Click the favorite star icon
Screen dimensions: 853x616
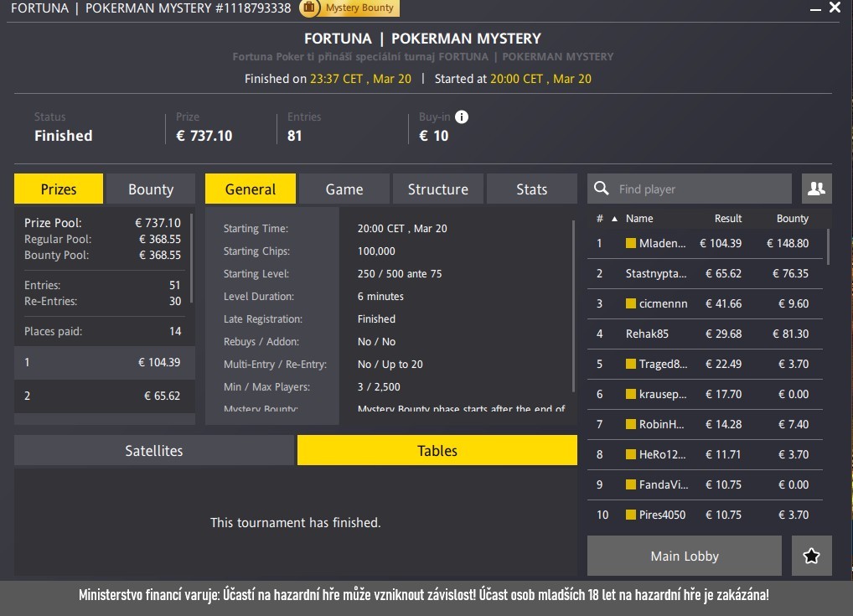click(811, 556)
